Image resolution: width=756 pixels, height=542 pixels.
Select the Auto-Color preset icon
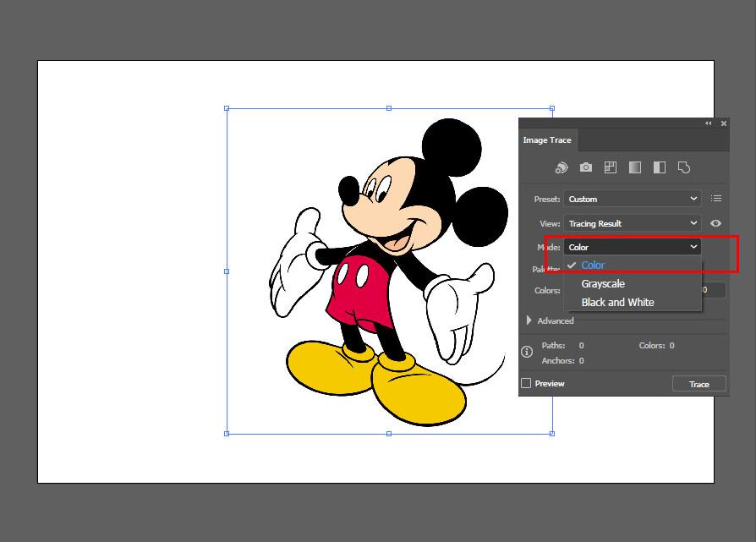[x=560, y=167]
